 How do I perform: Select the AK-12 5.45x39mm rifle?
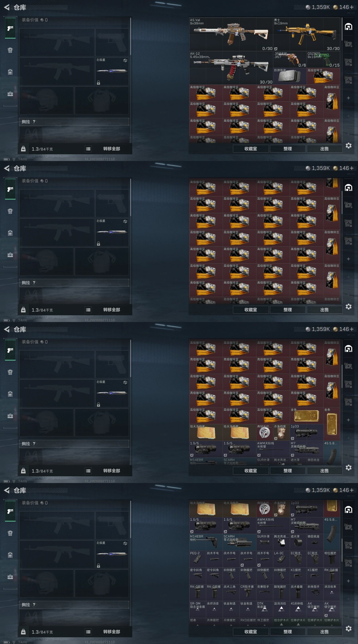pos(231,68)
